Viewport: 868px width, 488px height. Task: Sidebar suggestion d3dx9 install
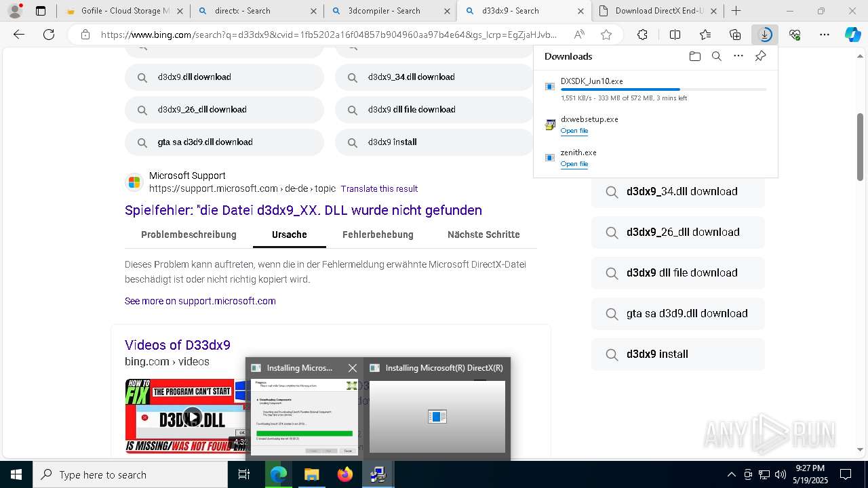pyautogui.click(x=678, y=354)
